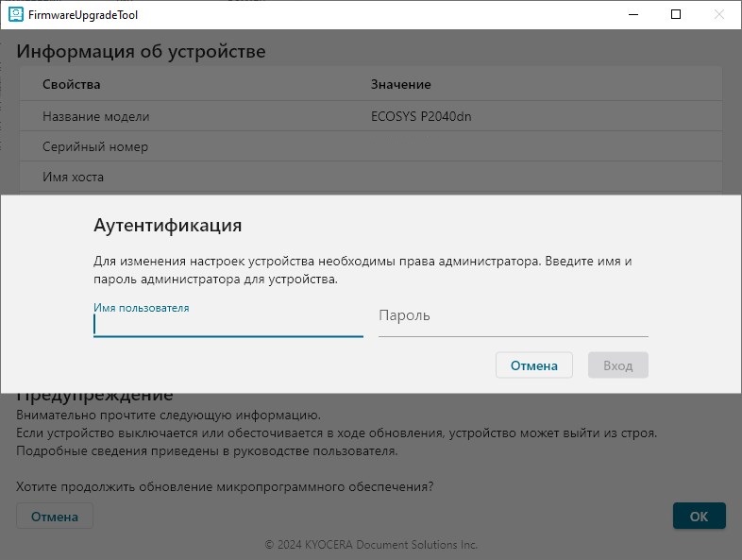Viewport: 742px width, 560px height.
Task: Click the FirmwareUpgradeTool app icon in title bar
Action: pos(15,15)
